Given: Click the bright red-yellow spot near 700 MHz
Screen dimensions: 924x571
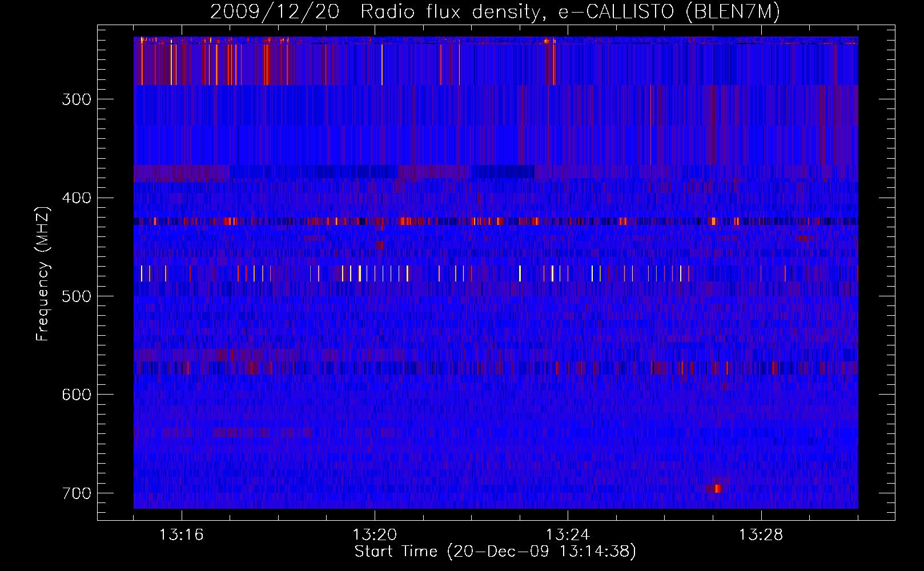Looking at the screenshot, I should click(x=717, y=489).
